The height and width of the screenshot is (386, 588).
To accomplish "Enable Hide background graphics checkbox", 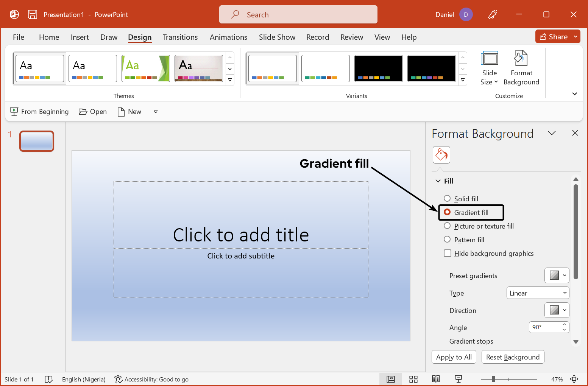I will coord(448,254).
